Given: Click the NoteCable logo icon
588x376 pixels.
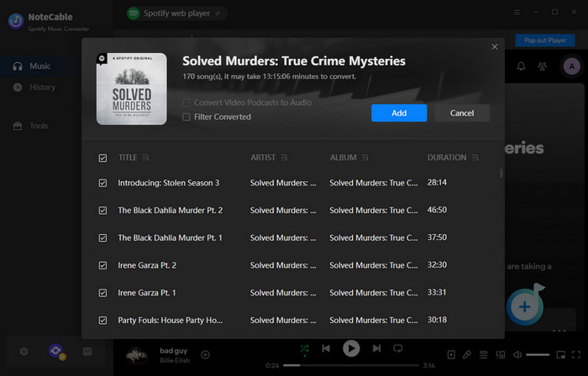Looking at the screenshot, I should pos(16,21).
